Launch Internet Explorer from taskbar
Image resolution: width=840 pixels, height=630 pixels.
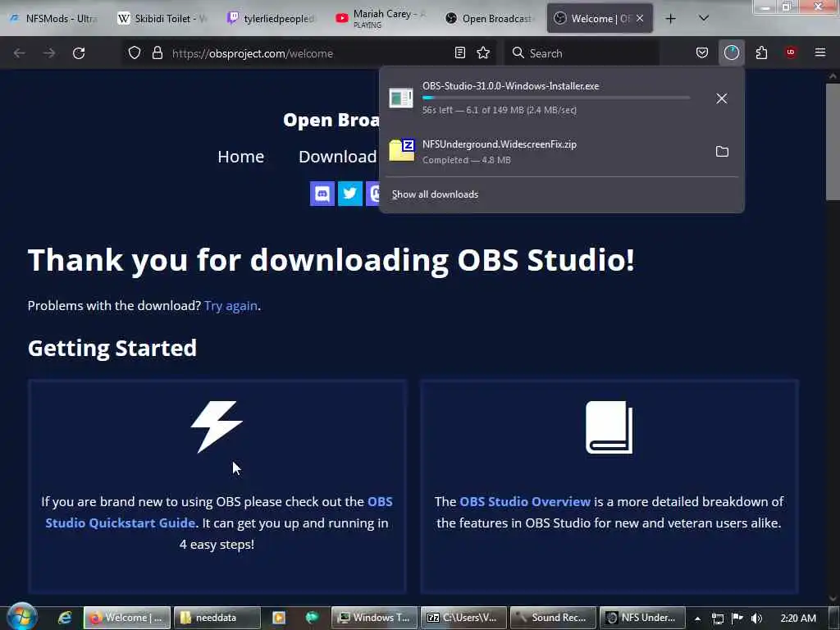coord(65,618)
